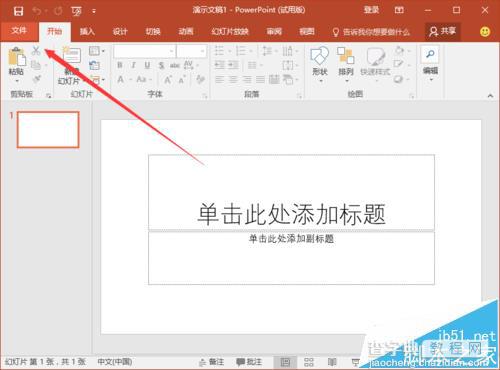Viewport: 500px width, 370px height.
Task: Click the Reset slide icon
Action: click(x=94, y=65)
